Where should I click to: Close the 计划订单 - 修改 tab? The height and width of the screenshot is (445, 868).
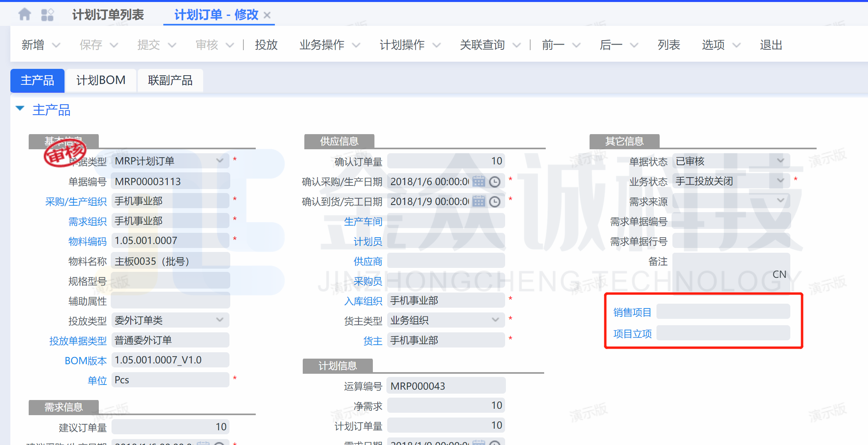coord(267,16)
